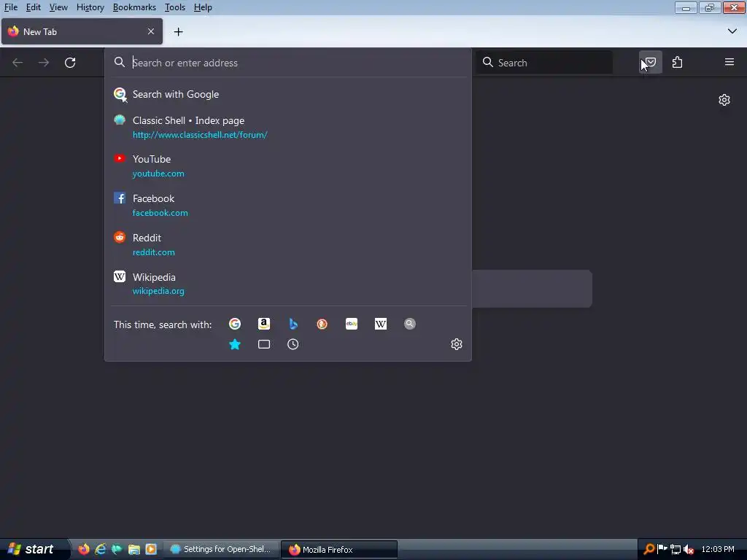Click the flag tray icon
This screenshot has width=747, height=560.
(x=662, y=549)
